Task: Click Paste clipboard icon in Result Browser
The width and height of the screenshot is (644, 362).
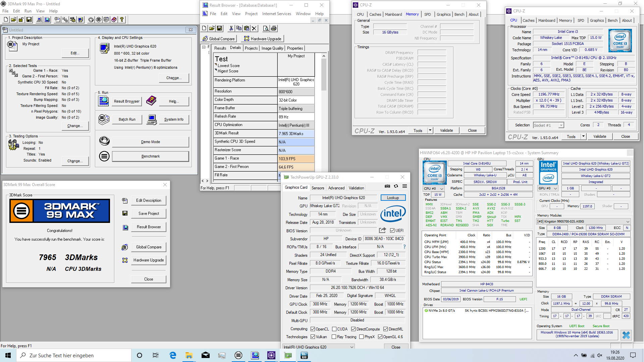Action: 246,28
